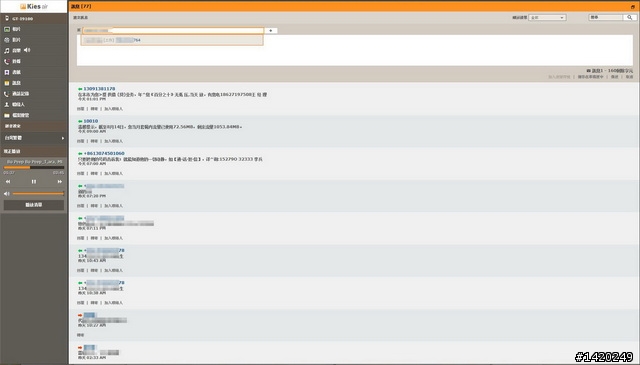The height and width of the screenshot is (365, 640).
Task: Open the playlist button below volume
Action: 34,205
